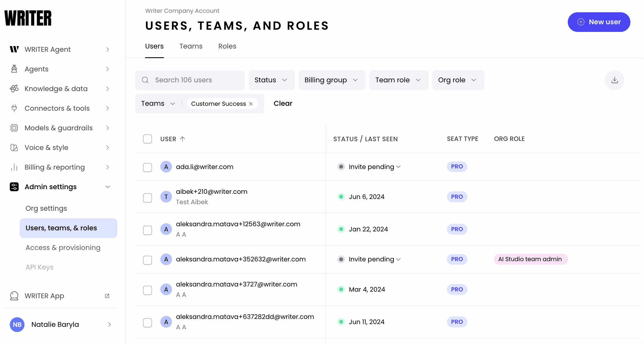Select checkbox for ada.li@writer.com
The image size is (644, 344).
(148, 167)
